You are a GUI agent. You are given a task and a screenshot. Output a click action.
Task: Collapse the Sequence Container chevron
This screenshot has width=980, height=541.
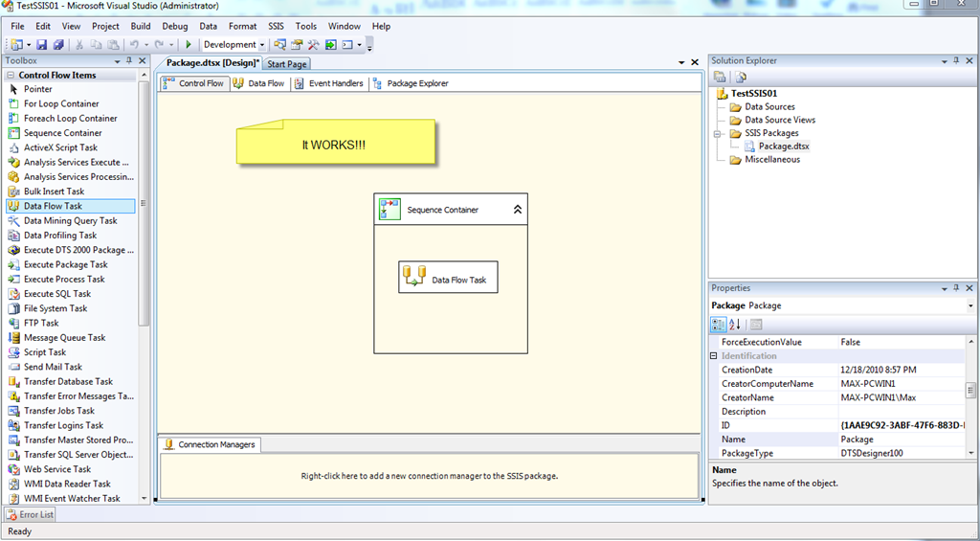click(x=518, y=210)
